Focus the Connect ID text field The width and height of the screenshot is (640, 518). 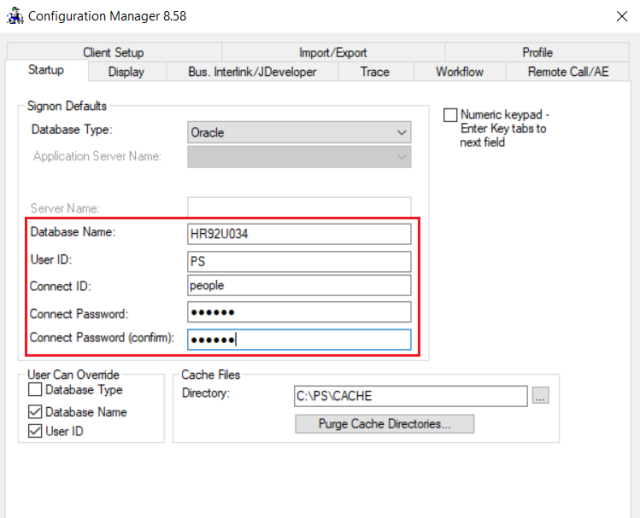click(299, 286)
